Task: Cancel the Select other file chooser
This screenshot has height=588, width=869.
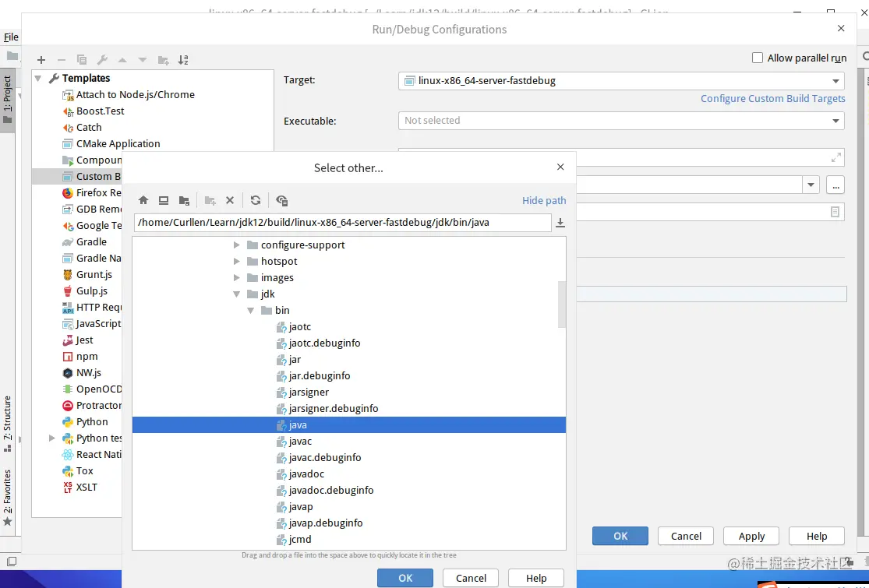Action: click(x=471, y=578)
